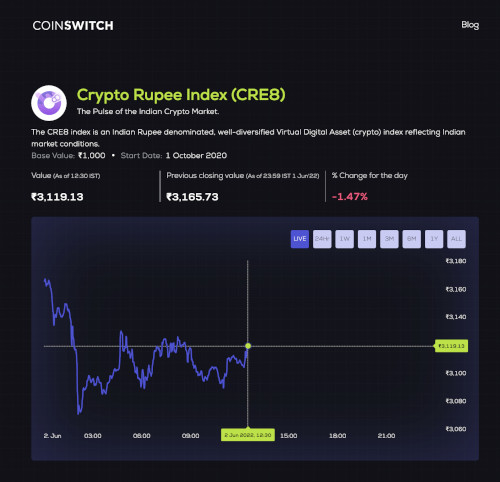
Task: Select the 6M time range button
Action: point(411,239)
